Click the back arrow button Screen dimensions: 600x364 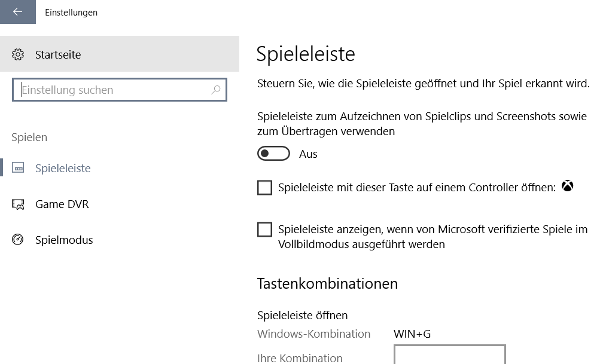click(x=17, y=12)
